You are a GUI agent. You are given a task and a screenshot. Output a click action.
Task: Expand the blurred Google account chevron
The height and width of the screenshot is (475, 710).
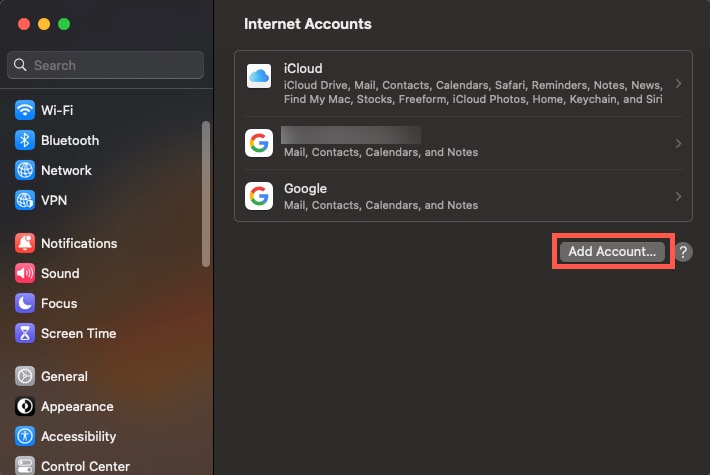coord(678,144)
